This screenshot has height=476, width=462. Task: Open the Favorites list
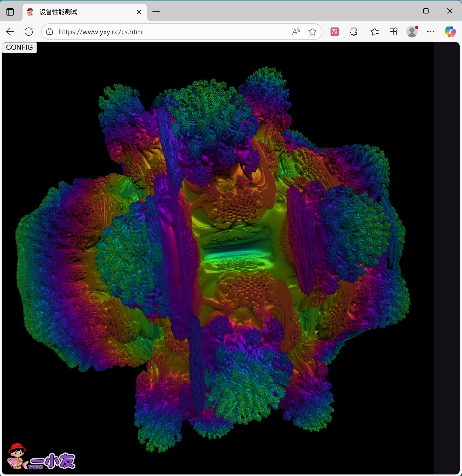(x=374, y=32)
